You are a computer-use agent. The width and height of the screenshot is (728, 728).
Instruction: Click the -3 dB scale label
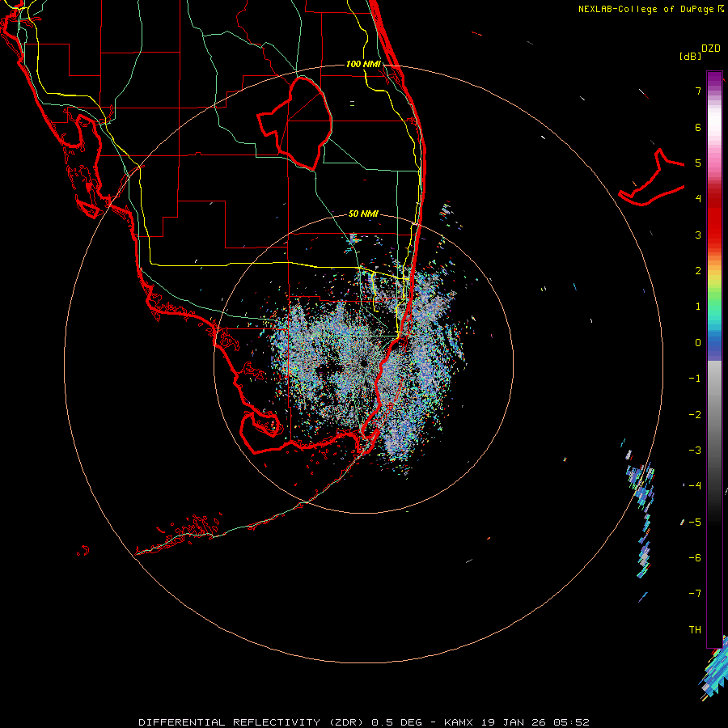[695, 451]
